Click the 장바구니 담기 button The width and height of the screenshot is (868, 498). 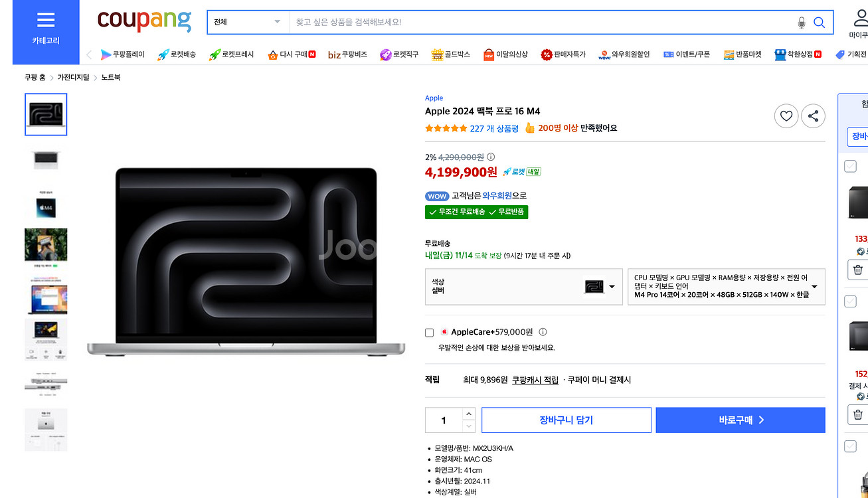(566, 420)
